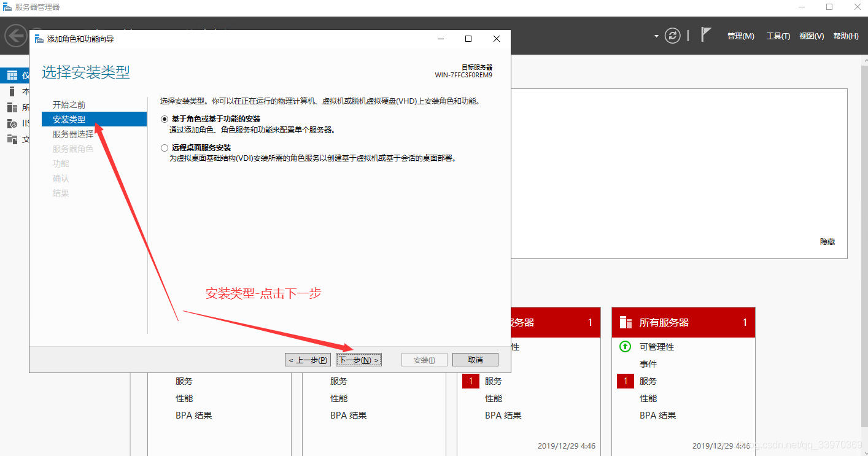This screenshot has width=868, height=456.
Task: Open the 管理(M) menu
Action: point(740,36)
